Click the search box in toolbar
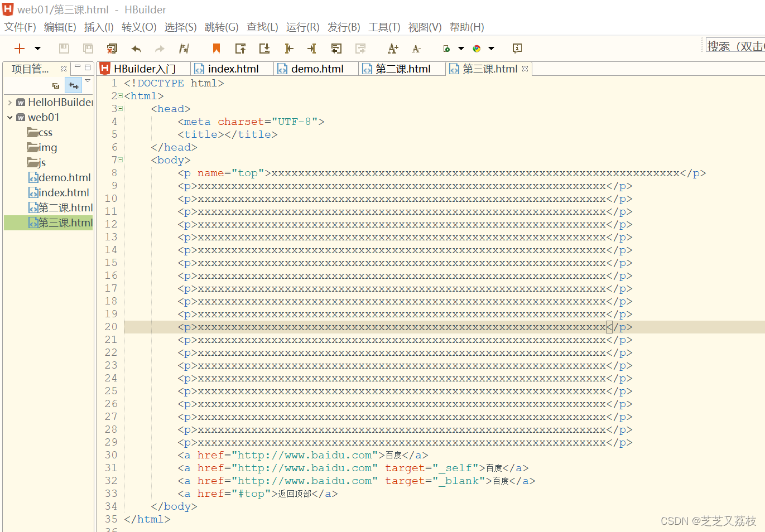 (x=735, y=46)
